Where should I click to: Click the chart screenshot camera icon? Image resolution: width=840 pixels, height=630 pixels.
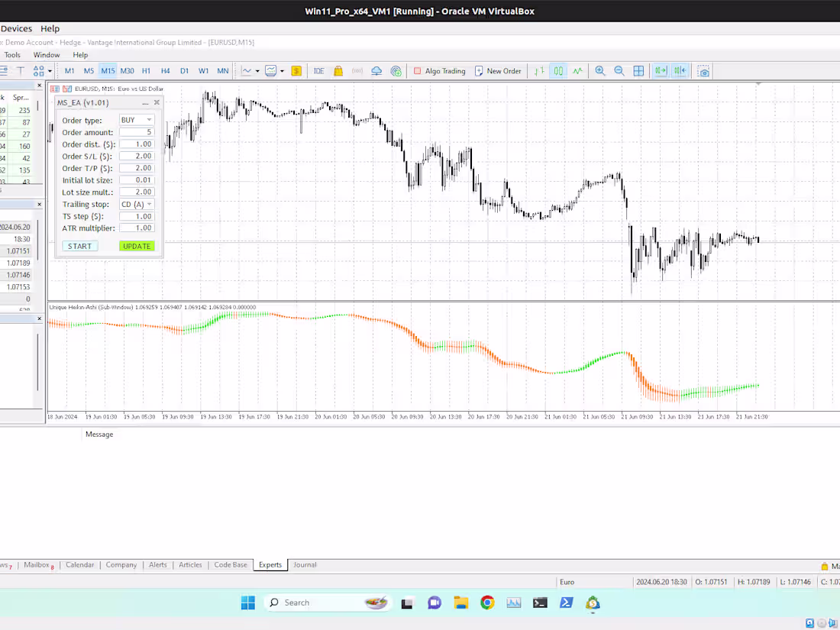click(x=703, y=71)
